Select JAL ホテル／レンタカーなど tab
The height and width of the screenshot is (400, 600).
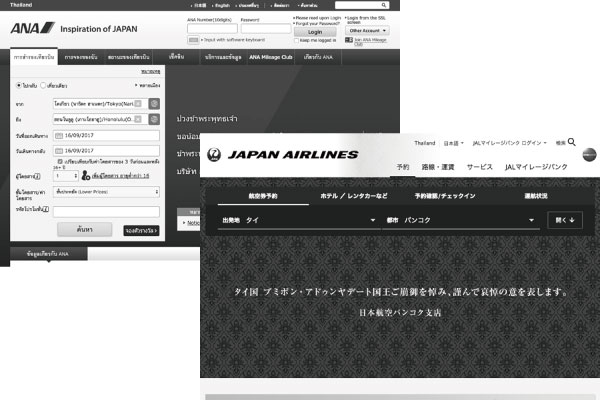(x=354, y=196)
